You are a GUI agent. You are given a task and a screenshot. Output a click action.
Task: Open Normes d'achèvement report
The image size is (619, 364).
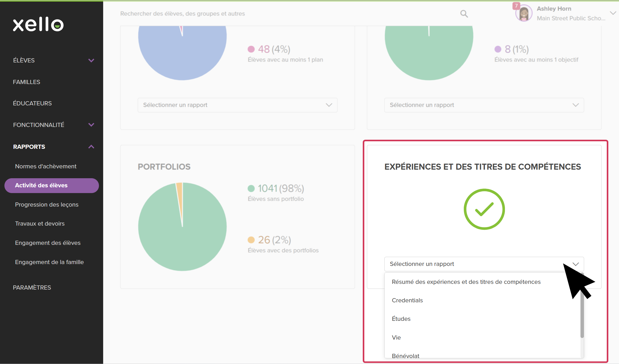tap(46, 166)
